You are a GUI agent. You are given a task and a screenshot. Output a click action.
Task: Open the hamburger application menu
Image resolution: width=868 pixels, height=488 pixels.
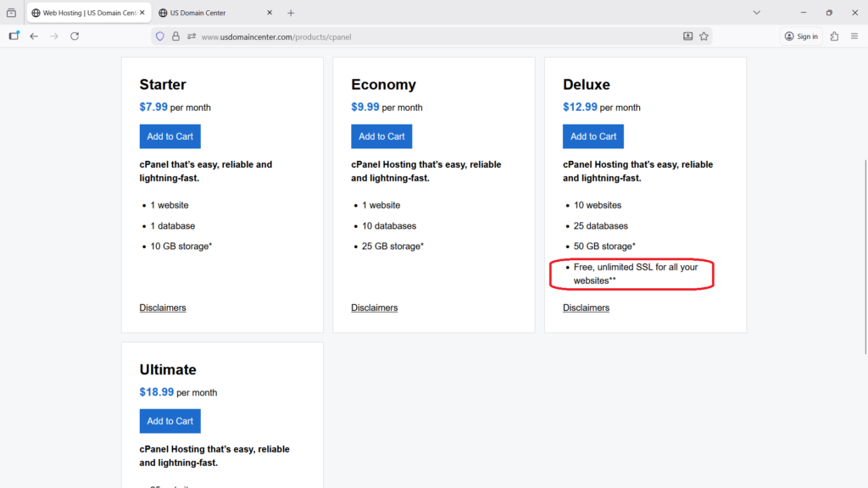(x=854, y=36)
